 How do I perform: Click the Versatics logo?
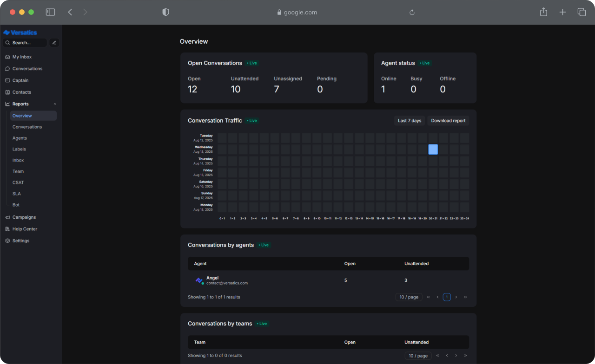[x=20, y=32]
